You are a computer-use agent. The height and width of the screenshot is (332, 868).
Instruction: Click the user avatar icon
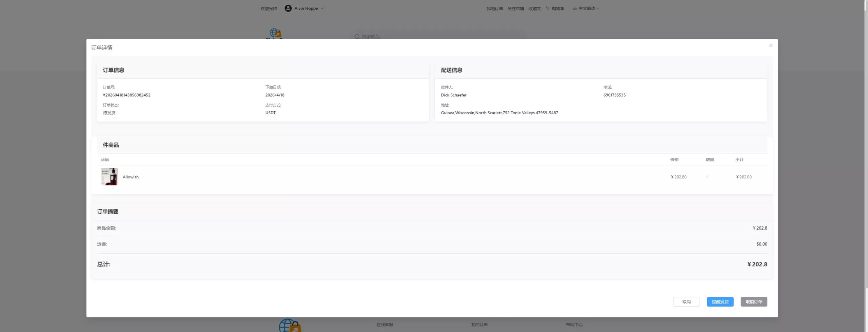288,8
